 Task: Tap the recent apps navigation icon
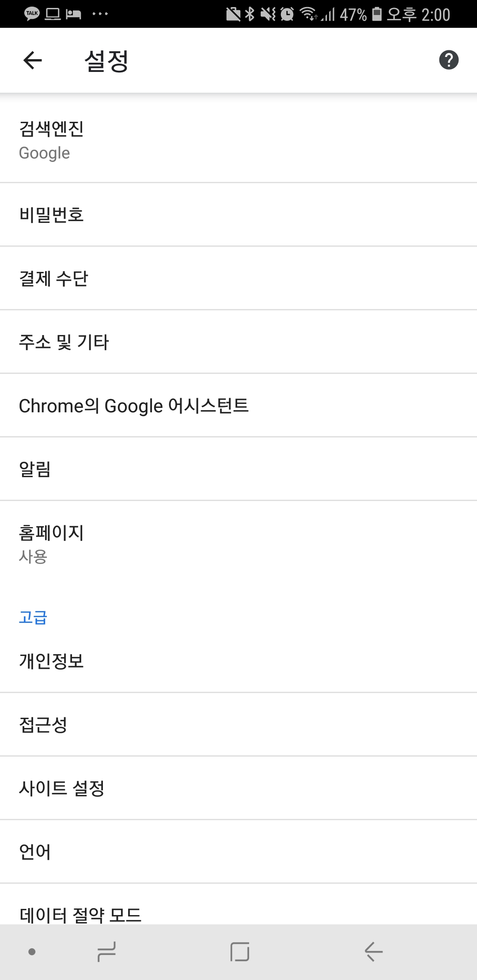click(107, 951)
